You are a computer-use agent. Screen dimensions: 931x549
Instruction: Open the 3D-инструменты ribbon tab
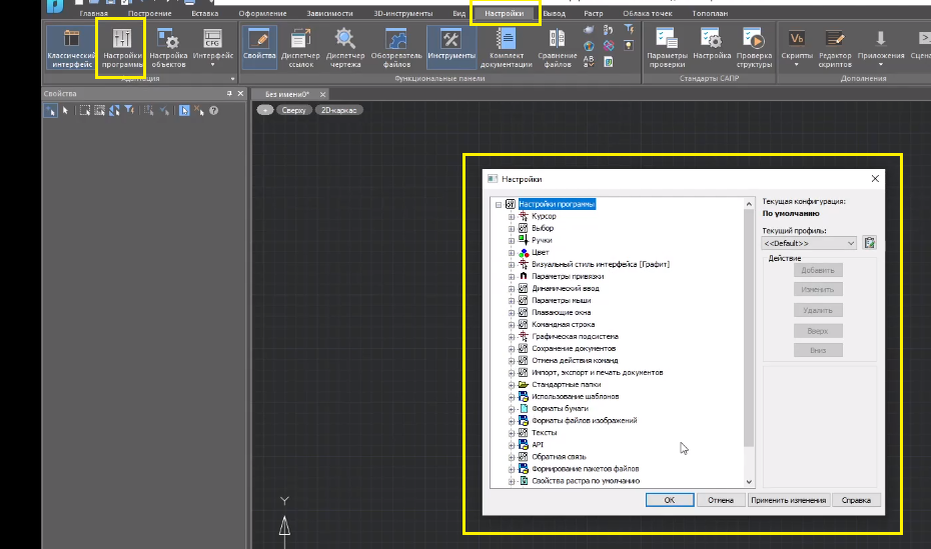pos(403,13)
